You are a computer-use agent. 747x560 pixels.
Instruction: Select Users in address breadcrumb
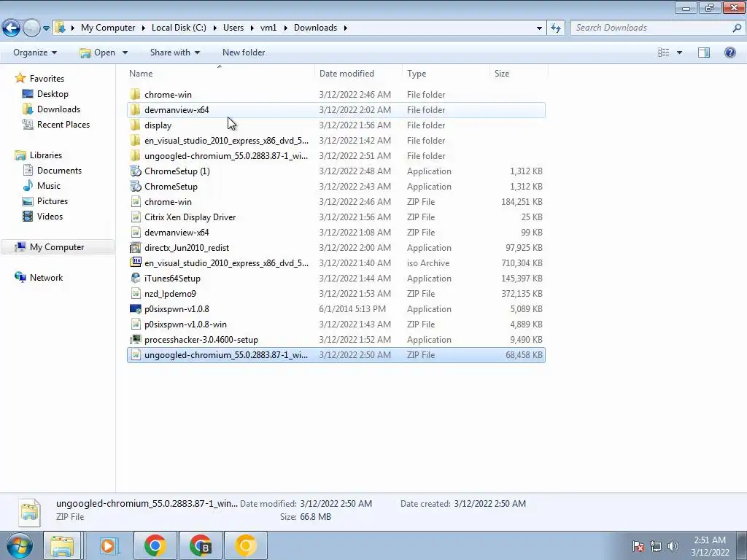coord(233,28)
